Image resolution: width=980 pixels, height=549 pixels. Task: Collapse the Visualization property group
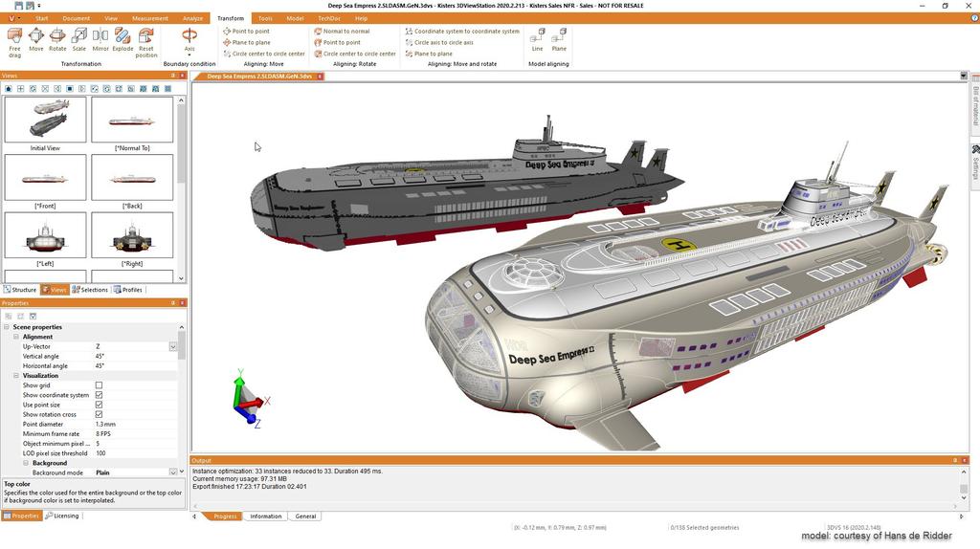(x=16, y=376)
